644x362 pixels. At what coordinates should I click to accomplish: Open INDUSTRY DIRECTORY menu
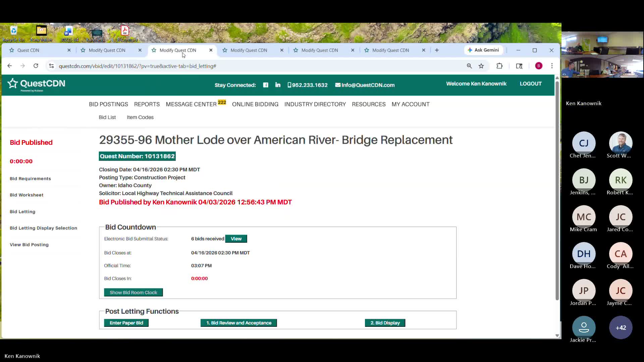point(315,104)
